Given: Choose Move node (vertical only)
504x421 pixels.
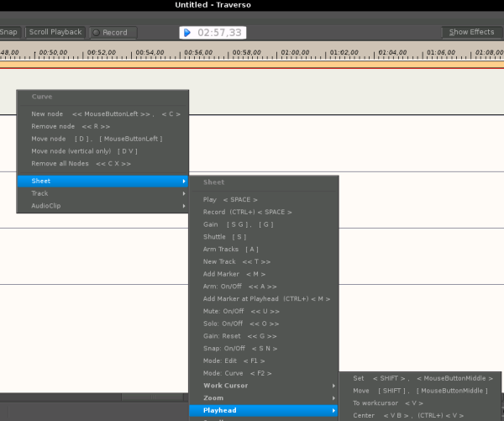Looking at the screenshot, I should [102, 151].
